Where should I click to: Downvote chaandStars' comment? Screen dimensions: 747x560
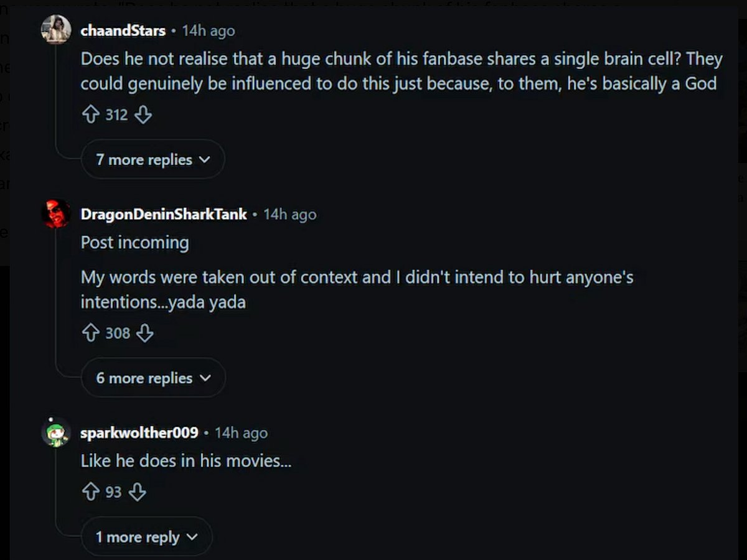pos(143,115)
